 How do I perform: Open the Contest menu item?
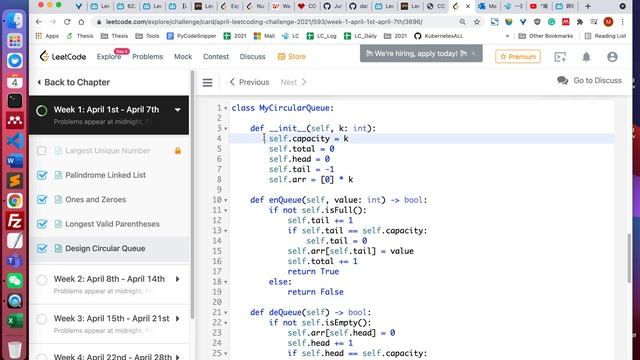(216, 57)
